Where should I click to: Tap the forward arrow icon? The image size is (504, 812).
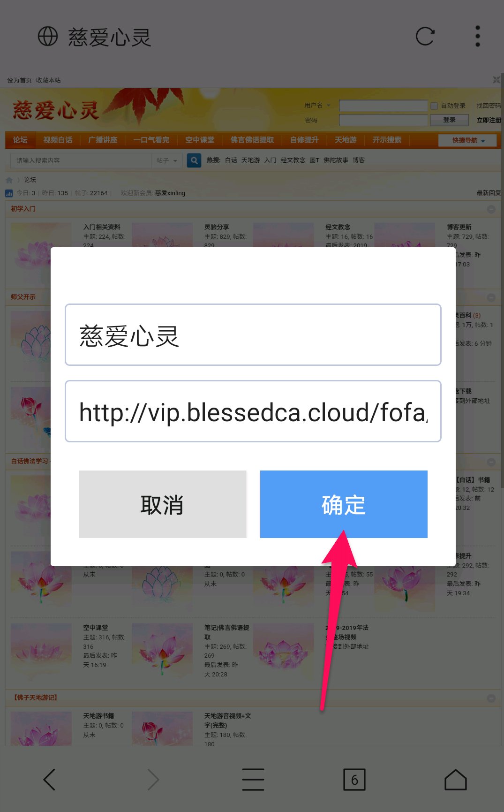153,780
